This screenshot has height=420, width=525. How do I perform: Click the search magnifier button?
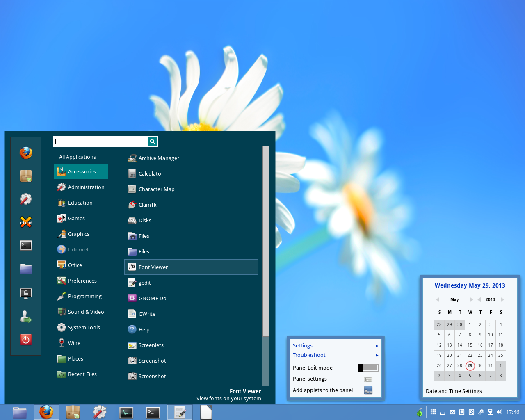coord(153,142)
